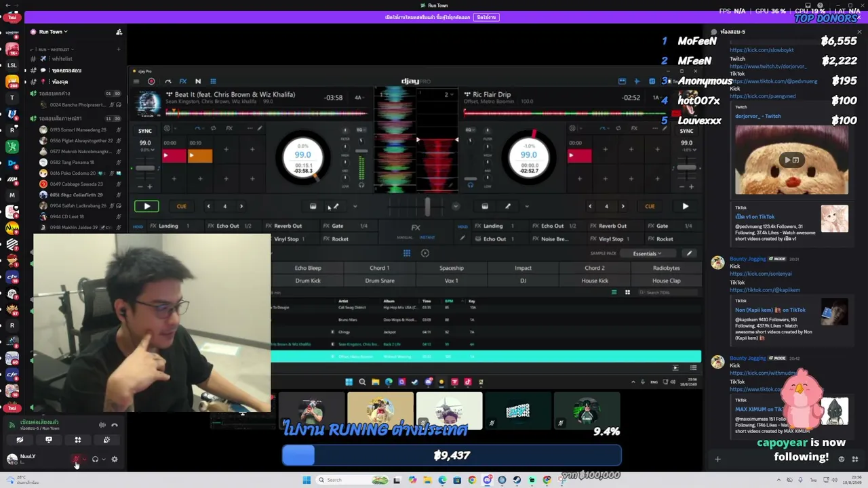Click the Windows Start button
The height and width of the screenshot is (488, 868).
pyautogui.click(x=307, y=480)
